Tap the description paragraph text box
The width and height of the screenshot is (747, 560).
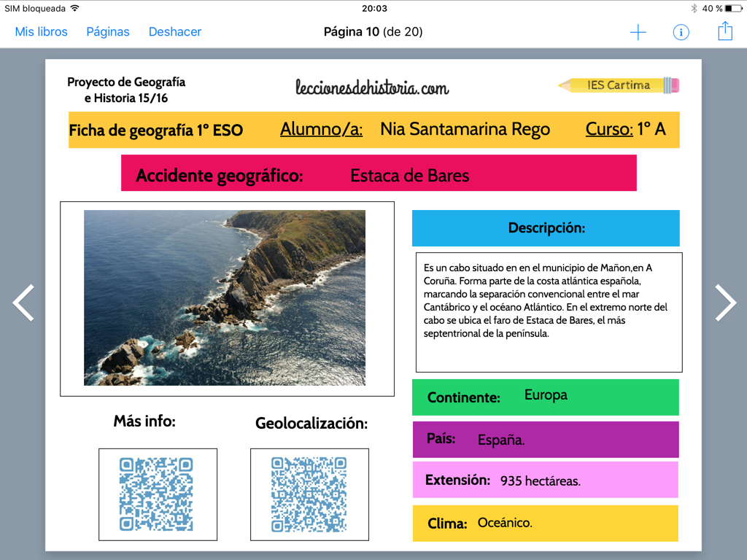point(549,312)
